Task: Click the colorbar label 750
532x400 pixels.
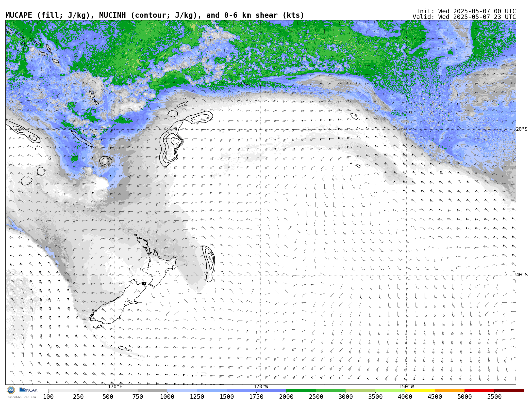Action: [138, 397]
